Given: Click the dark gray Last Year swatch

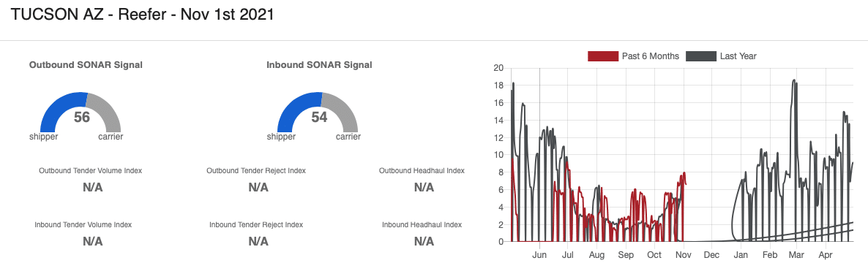Looking at the screenshot, I should point(701,56).
